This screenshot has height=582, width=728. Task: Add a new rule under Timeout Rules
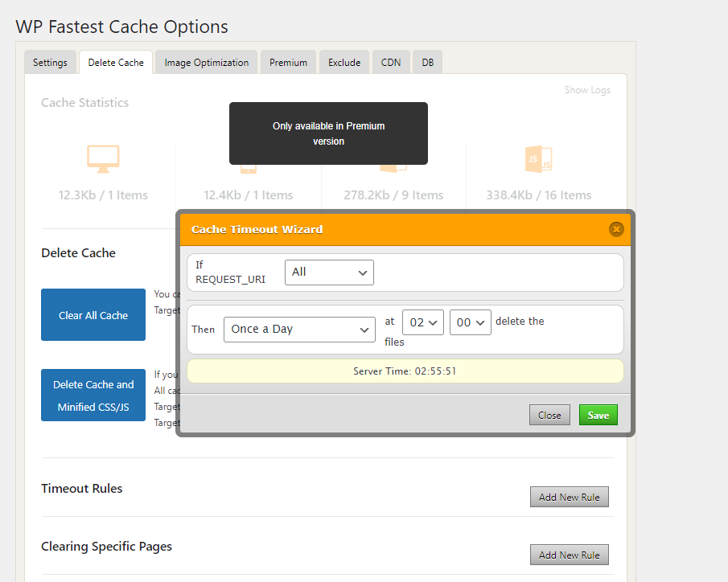click(x=569, y=497)
